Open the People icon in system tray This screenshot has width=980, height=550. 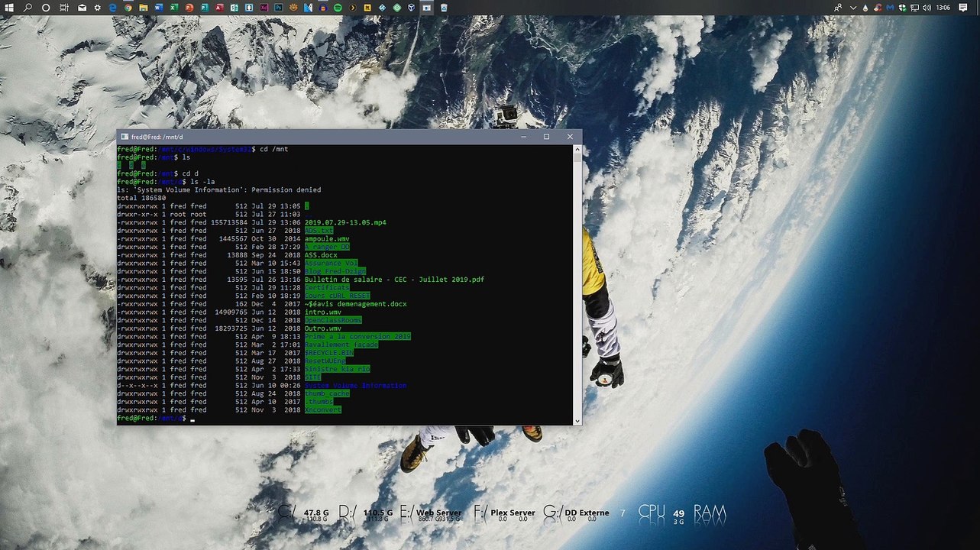click(x=838, y=8)
